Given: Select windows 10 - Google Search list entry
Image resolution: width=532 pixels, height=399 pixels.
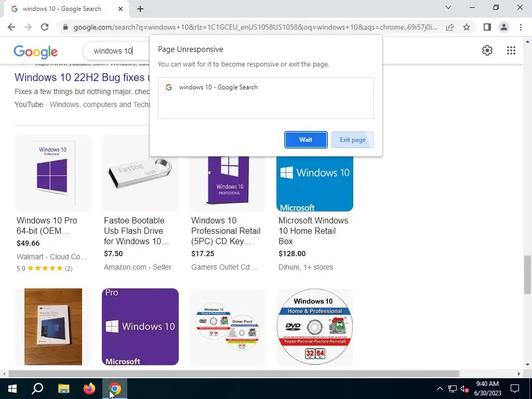Looking at the screenshot, I should [265, 87].
